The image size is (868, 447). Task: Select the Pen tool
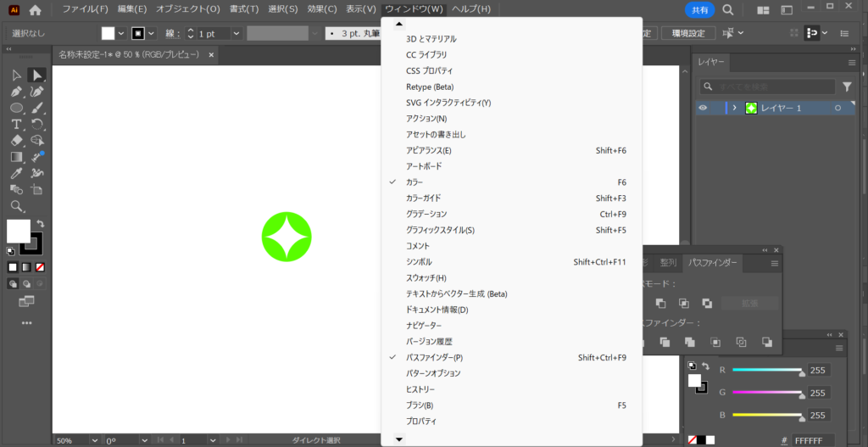point(17,92)
